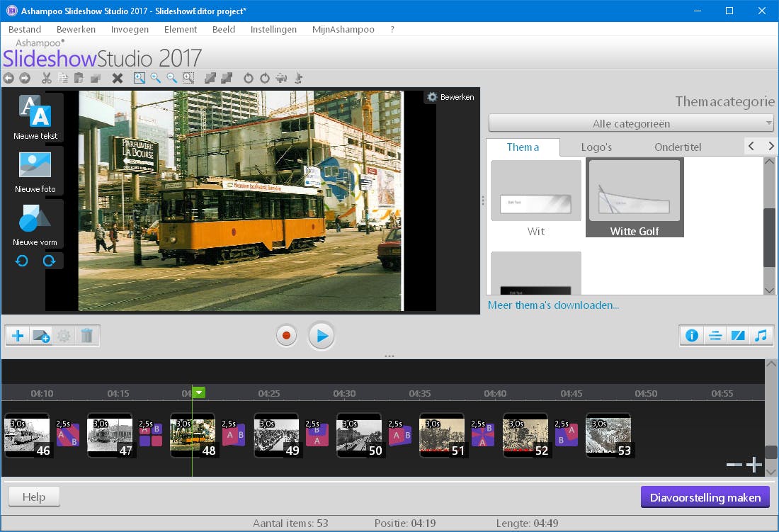Select slide 50 in the timeline

point(359,435)
